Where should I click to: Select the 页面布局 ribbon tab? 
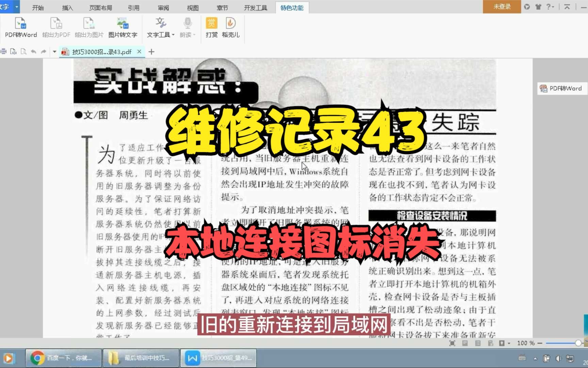point(100,7)
